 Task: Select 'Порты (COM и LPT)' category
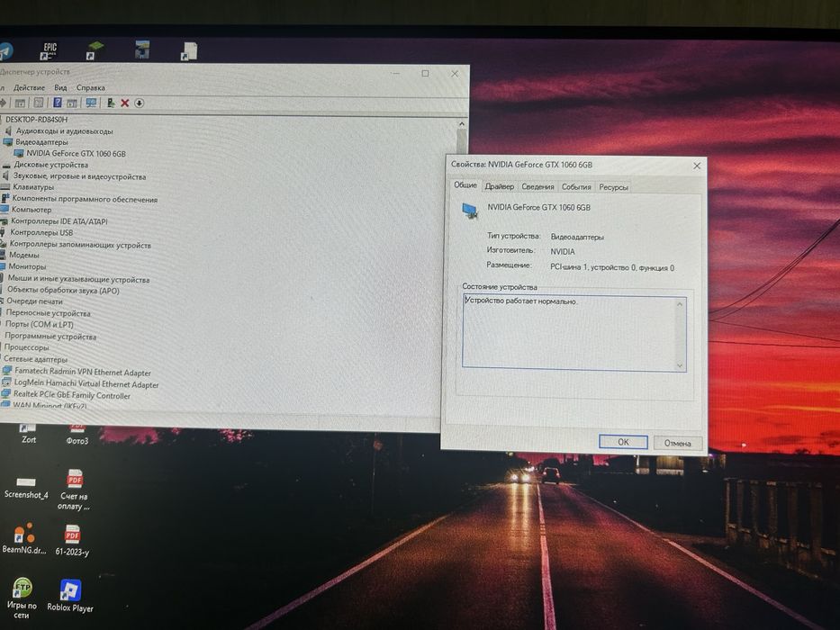coord(39,324)
